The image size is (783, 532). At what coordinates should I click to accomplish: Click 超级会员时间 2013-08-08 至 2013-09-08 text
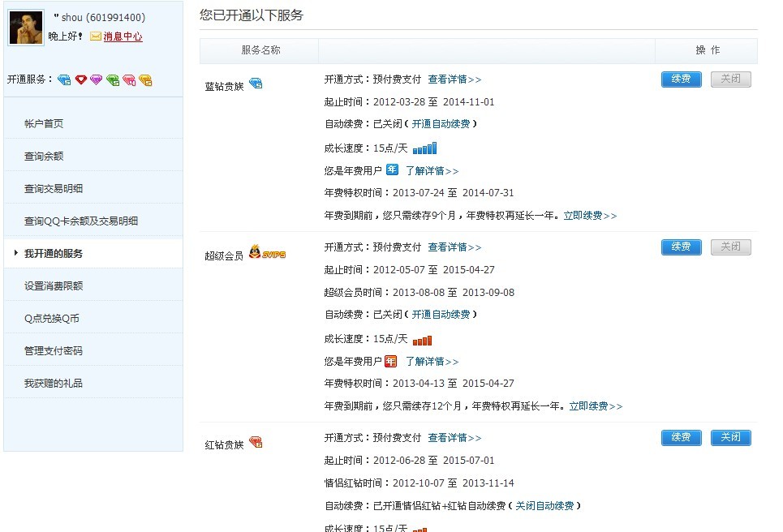[x=419, y=293]
